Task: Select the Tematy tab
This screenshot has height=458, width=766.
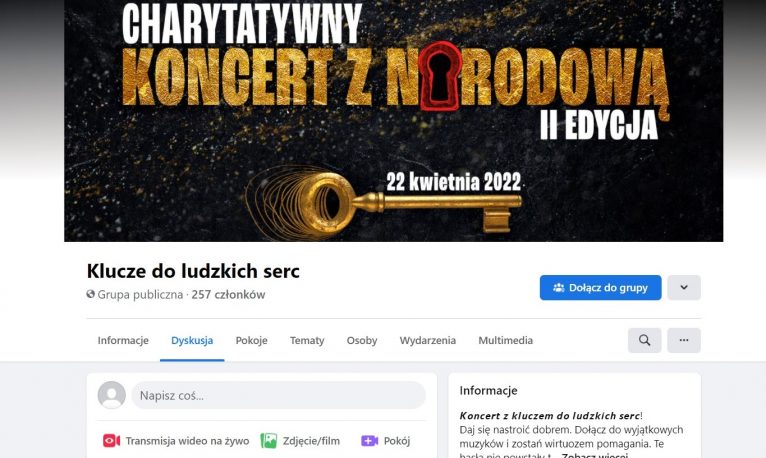Action: click(x=307, y=340)
